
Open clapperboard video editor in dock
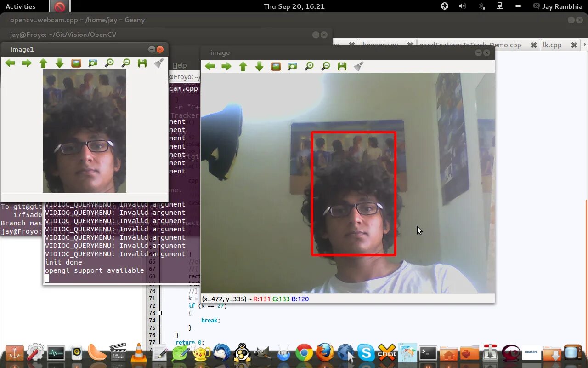[x=118, y=353]
